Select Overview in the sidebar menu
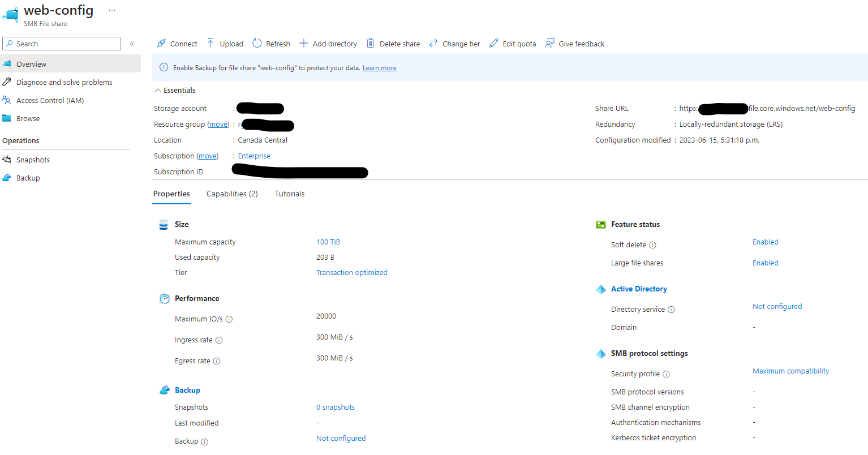 70,64
